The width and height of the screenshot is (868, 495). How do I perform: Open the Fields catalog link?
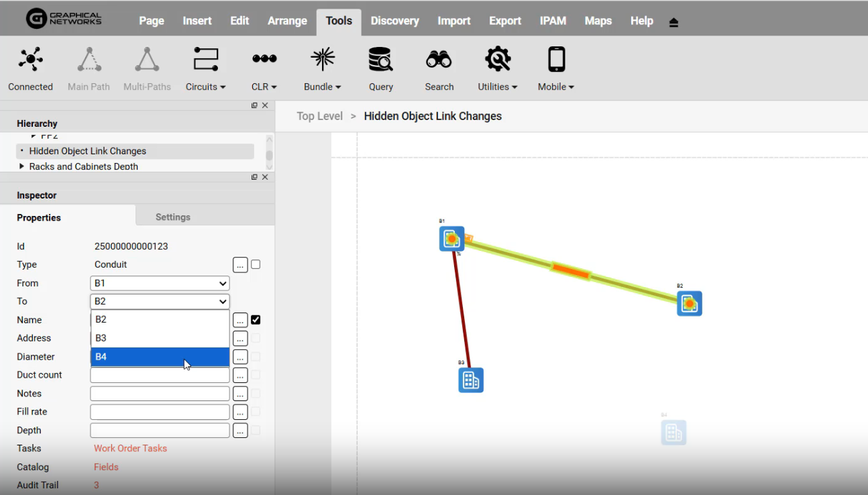[x=106, y=467]
